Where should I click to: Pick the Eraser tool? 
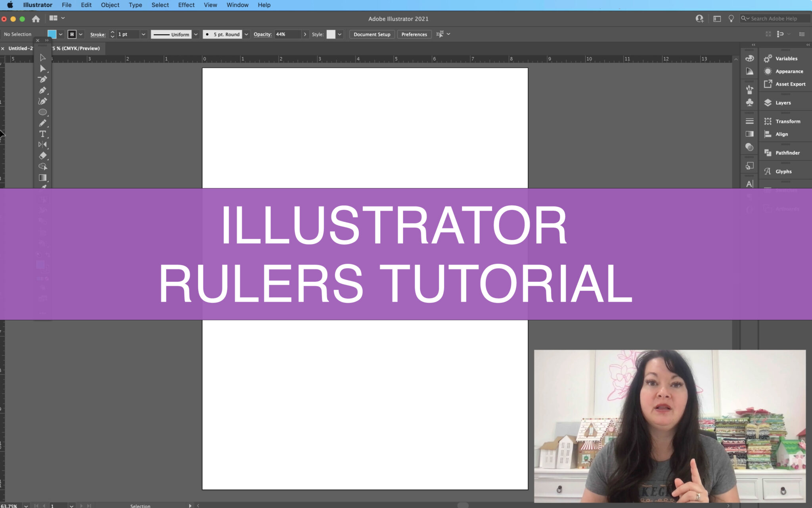[43, 156]
